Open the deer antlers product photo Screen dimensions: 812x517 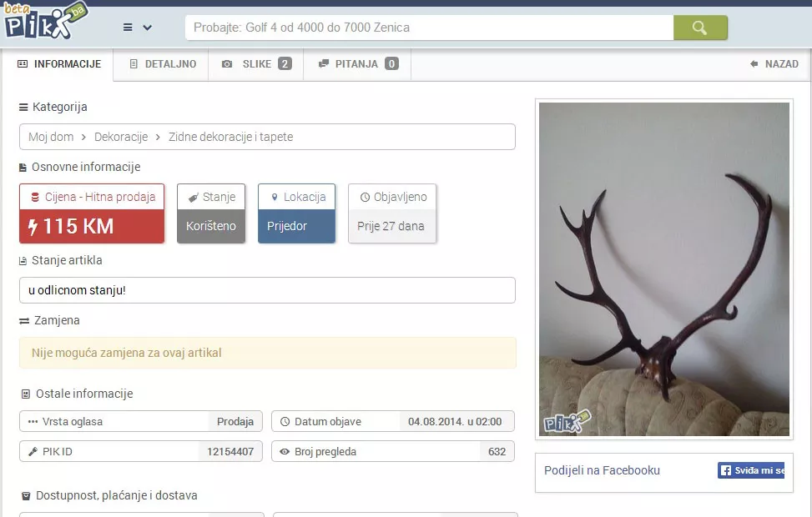(x=663, y=269)
